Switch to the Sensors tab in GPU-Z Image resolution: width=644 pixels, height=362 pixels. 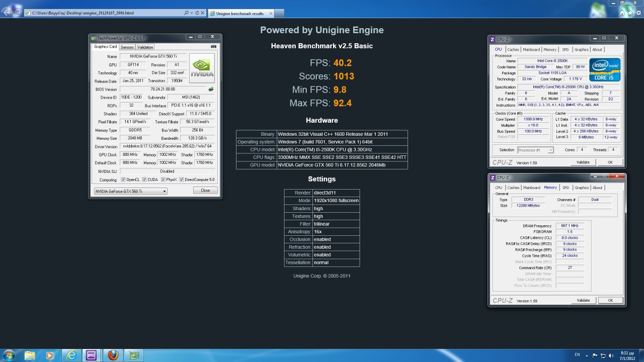(x=127, y=47)
